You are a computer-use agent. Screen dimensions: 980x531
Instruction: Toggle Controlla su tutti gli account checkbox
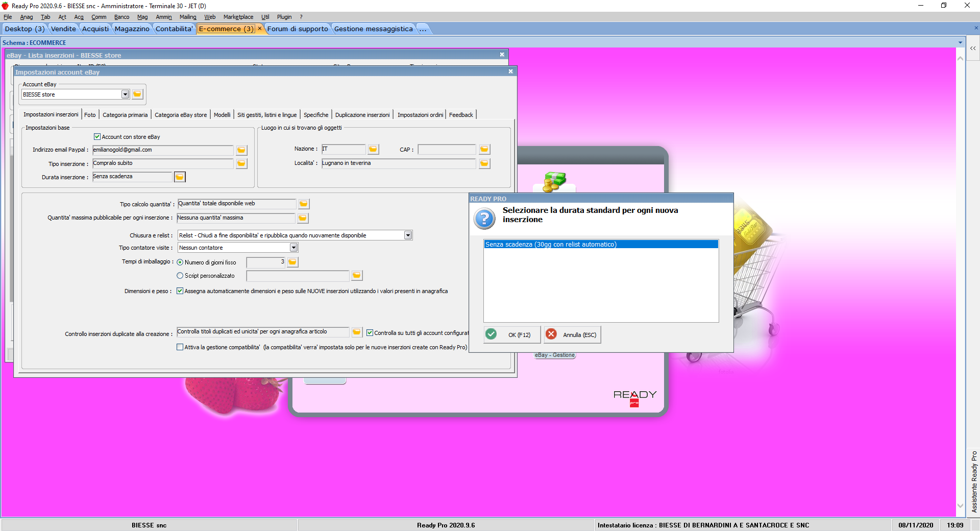(x=370, y=333)
